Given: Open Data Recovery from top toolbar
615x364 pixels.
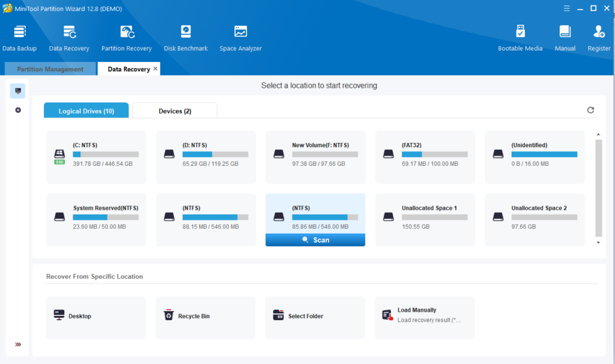Looking at the screenshot, I should 69,38.
